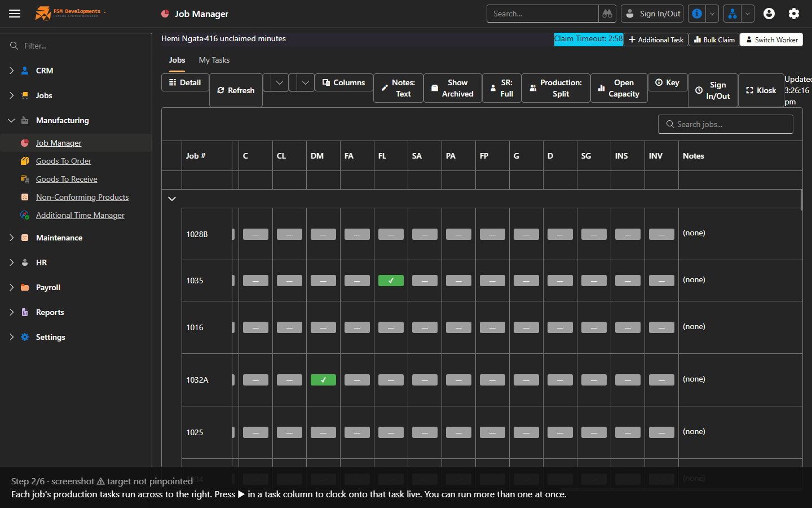Click the org chart worker icon

[732, 14]
